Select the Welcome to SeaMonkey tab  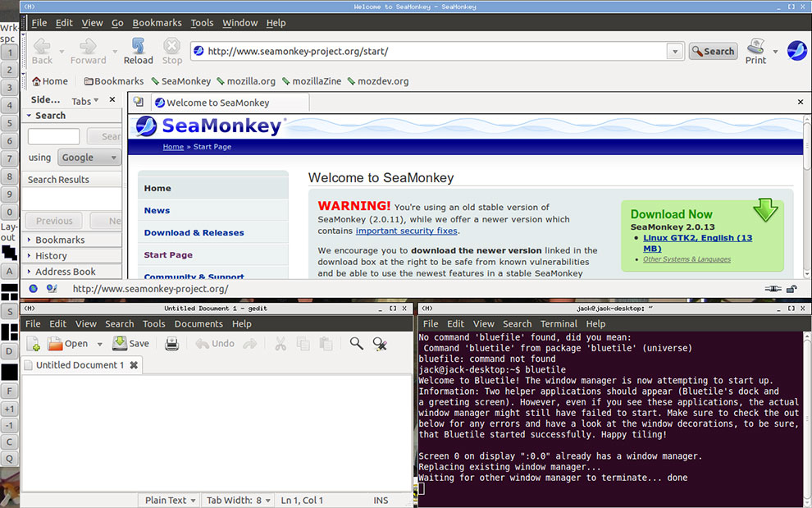pyautogui.click(x=230, y=103)
